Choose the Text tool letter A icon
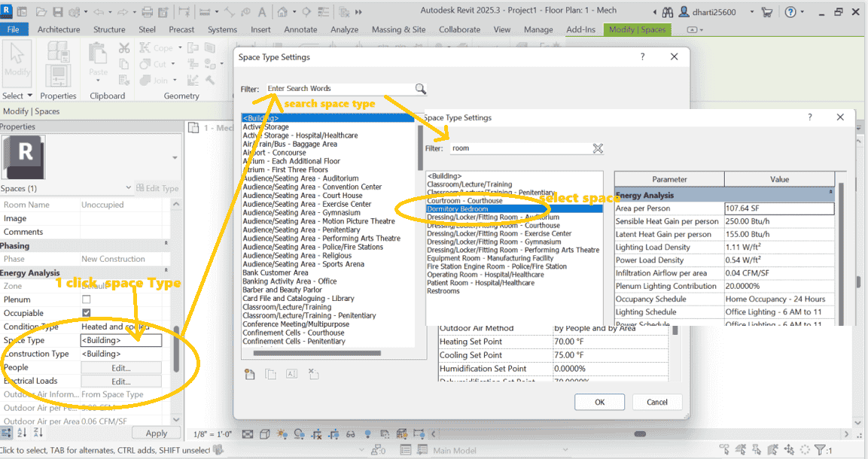 click(262, 11)
